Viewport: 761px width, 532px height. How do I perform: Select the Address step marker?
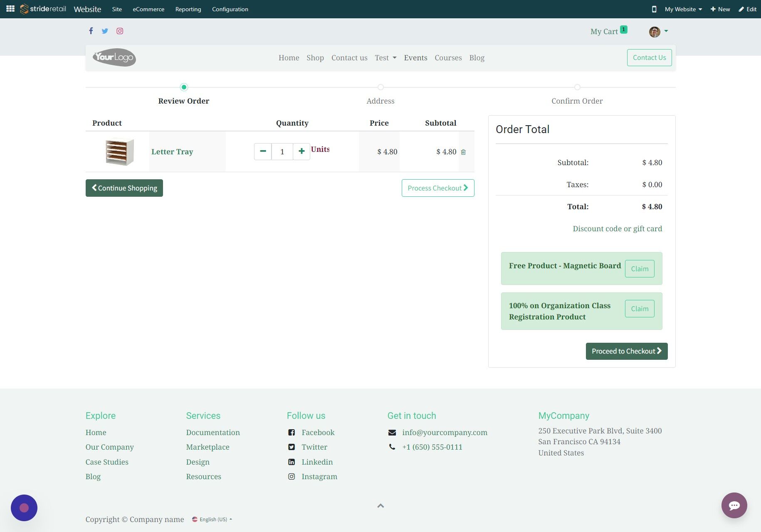380,87
